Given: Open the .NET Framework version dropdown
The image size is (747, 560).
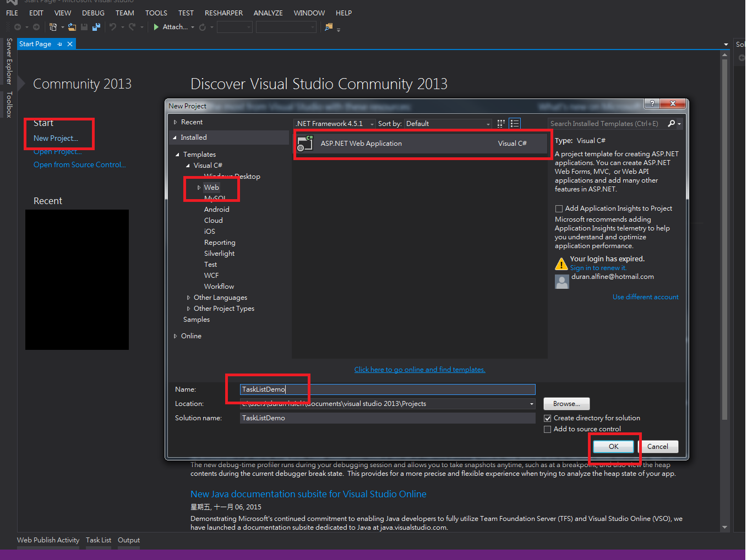Looking at the screenshot, I should (335, 124).
